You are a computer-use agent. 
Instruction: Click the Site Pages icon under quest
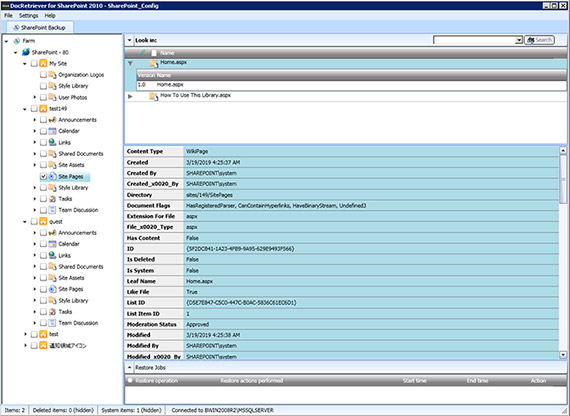coord(52,289)
